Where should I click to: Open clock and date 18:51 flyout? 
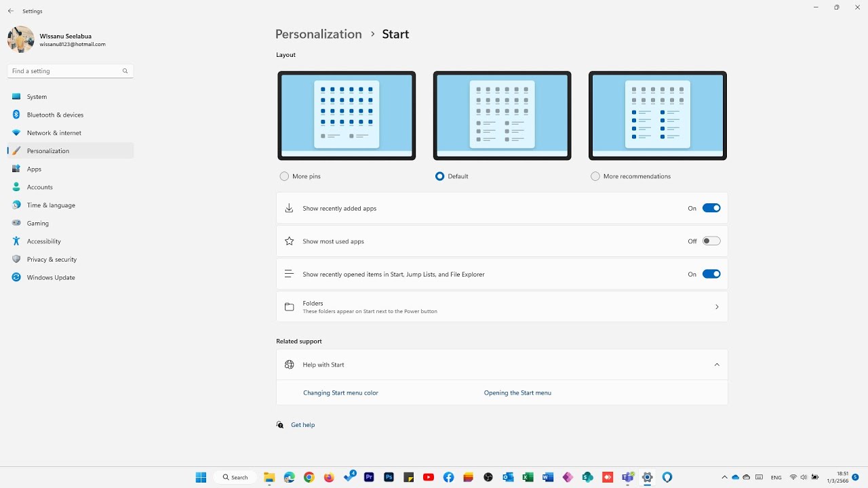click(x=838, y=477)
